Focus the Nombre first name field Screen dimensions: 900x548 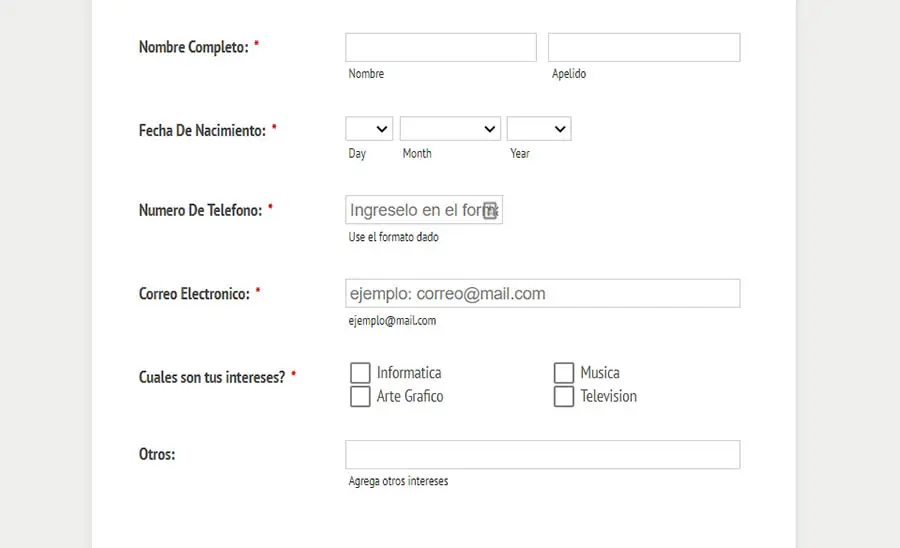tap(441, 48)
